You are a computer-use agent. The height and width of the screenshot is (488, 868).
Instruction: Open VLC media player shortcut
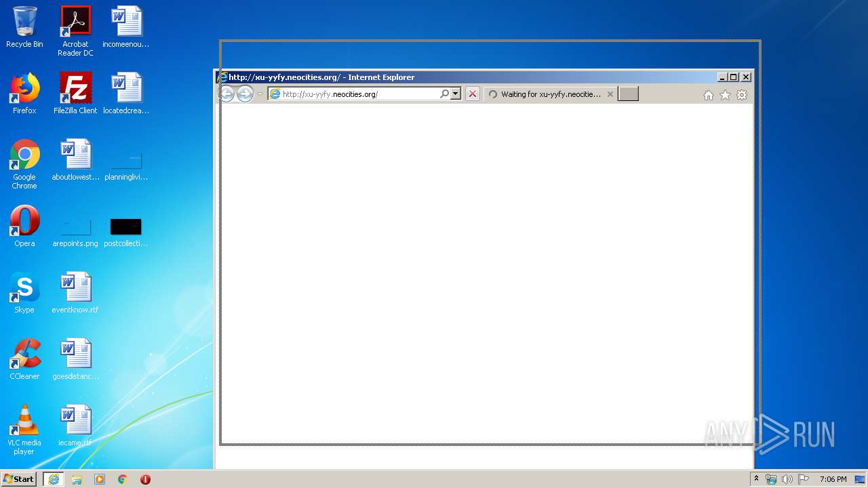click(x=24, y=430)
